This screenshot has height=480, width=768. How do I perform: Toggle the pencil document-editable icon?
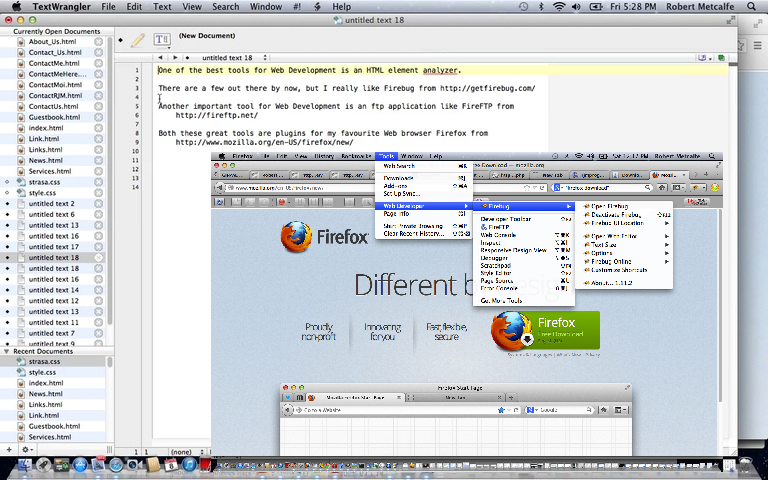[x=138, y=40]
